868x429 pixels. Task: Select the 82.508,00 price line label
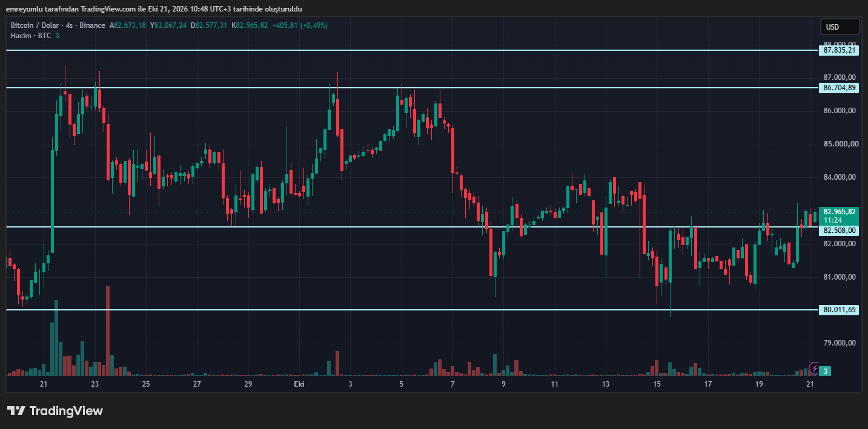tap(840, 230)
